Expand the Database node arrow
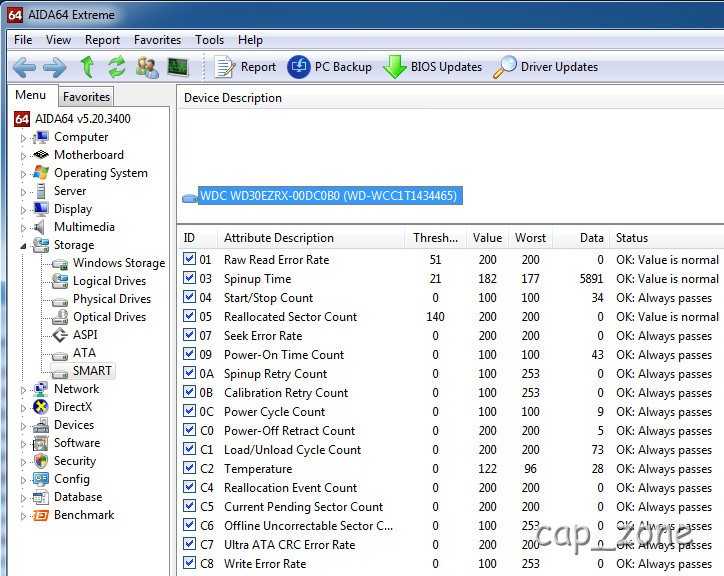This screenshot has width=724, height=576. [23, 498]
